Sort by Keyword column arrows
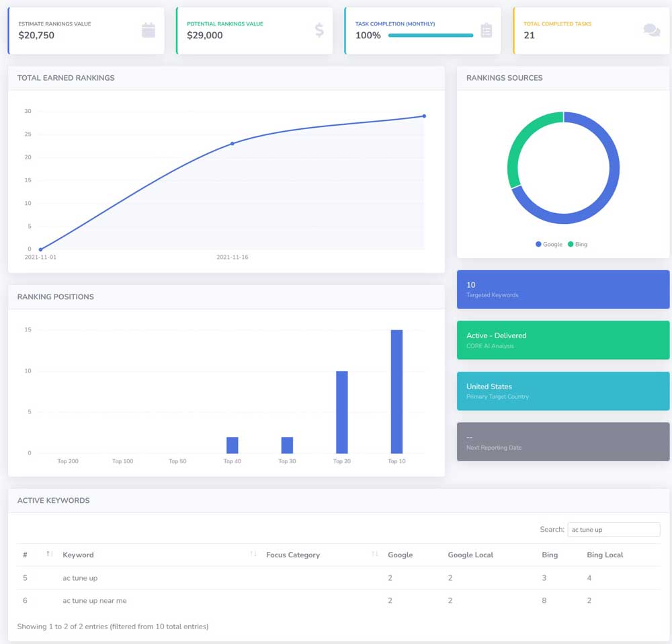The height and width of the screenshot is (644, 672). 253,554
